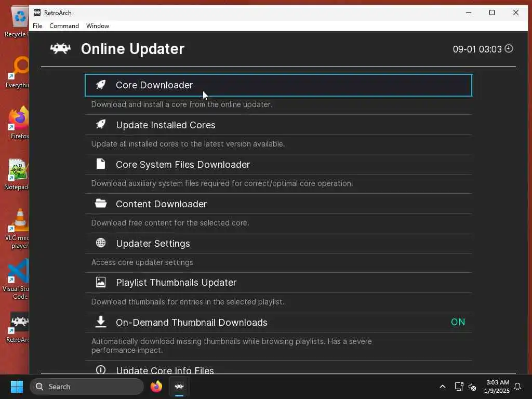Click the Everything search desktop icon
The width and height of the screenshot is (532, 399).
tap(18, 72)
